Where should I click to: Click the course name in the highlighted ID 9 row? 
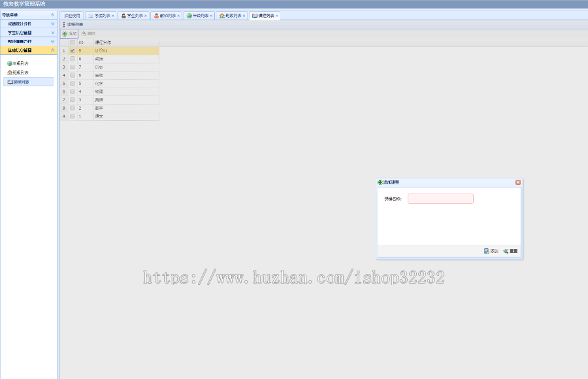126,51
